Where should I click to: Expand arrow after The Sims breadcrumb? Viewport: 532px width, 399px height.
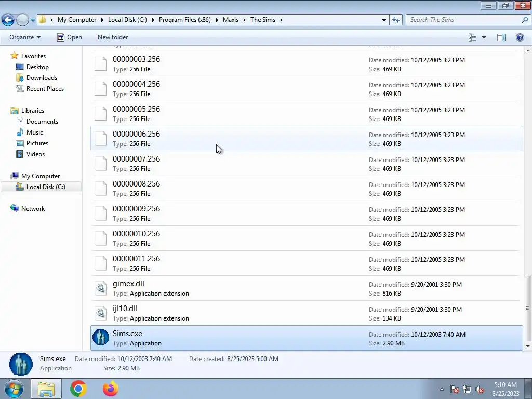tap(281, 20)
